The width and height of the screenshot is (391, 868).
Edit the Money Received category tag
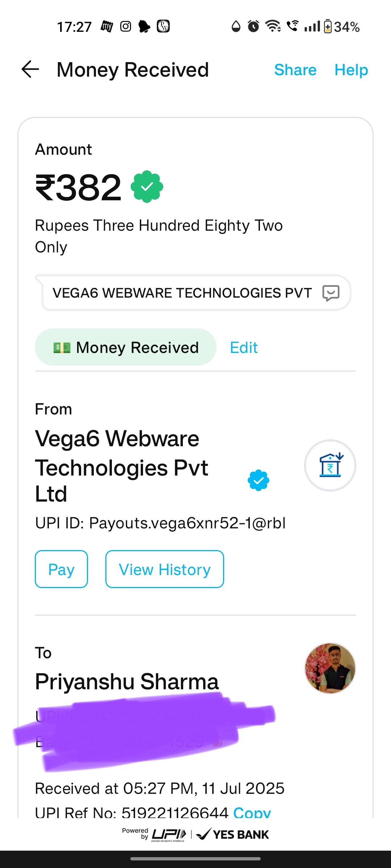244,348
